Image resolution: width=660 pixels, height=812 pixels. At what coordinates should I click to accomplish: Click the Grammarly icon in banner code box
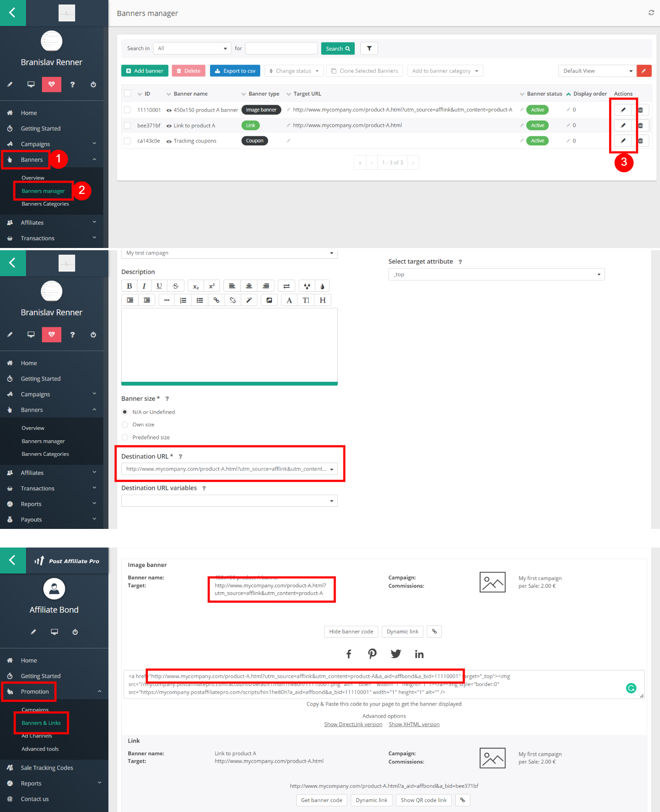pos(631,688)
